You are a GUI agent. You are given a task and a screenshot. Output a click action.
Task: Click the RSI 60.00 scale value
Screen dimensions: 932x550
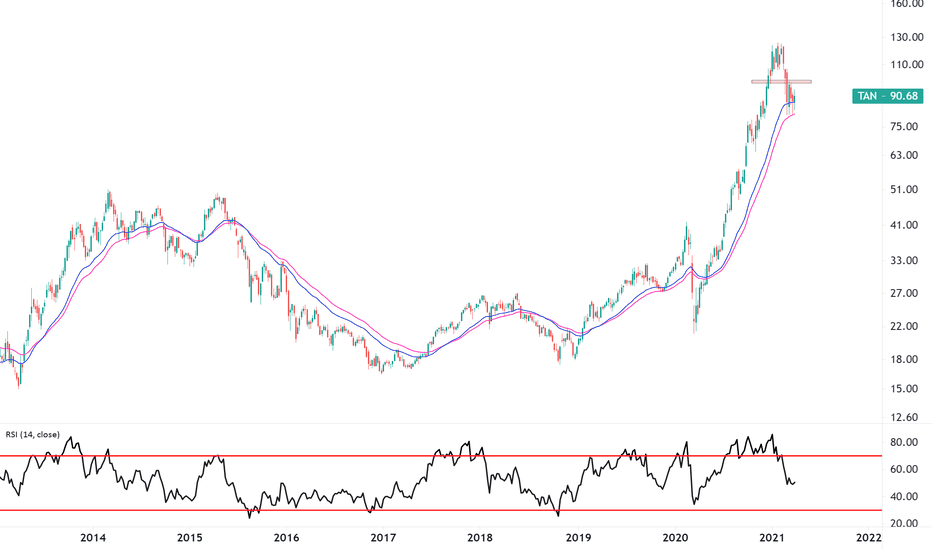(904, 469)
